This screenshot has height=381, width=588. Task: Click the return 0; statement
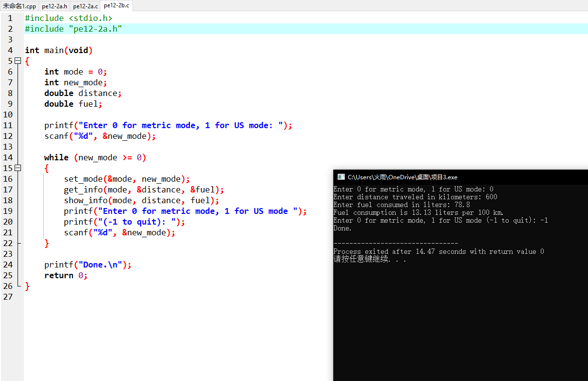(66, 275)
